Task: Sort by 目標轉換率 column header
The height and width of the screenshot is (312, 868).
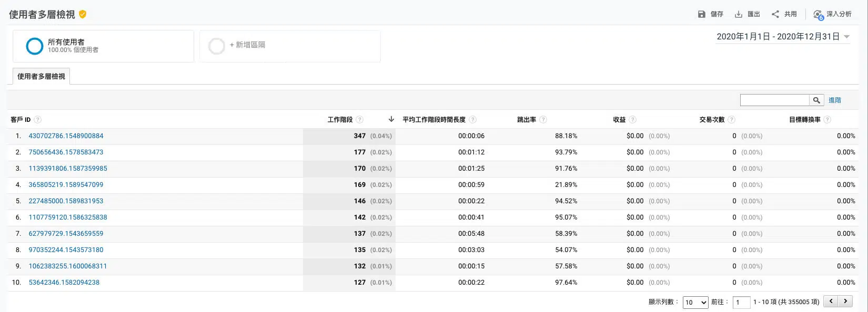Action: point(805,120)
